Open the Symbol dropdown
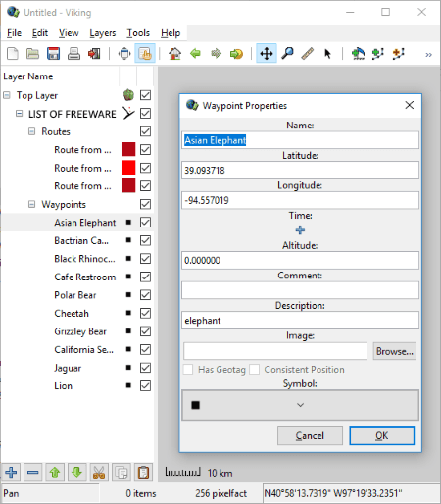The height and width of the screenshot is (504, 441). 300,405
